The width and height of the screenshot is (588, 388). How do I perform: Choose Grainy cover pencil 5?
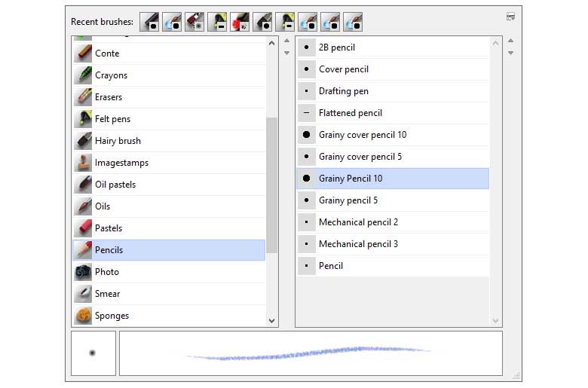coord(393,157)
